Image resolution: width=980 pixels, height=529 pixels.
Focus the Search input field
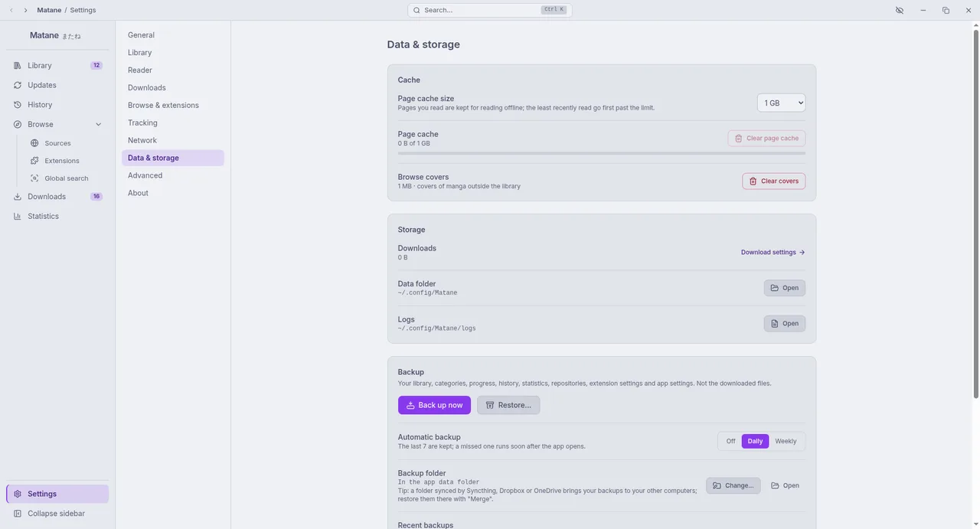490,10
